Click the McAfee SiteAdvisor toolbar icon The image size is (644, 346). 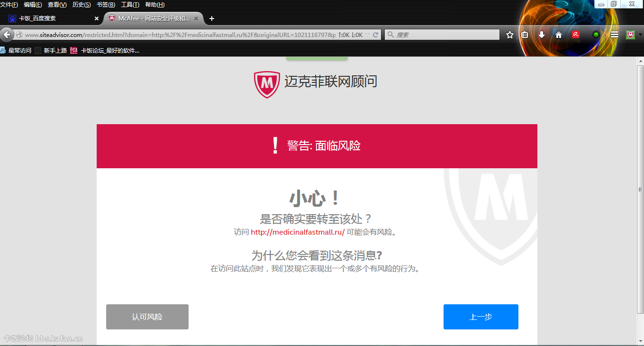[630, 35]
